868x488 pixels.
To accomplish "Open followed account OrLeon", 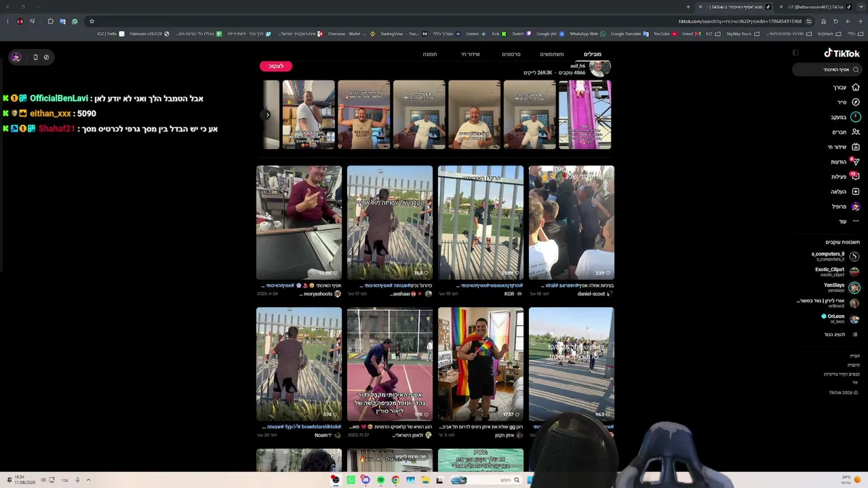I will [840, 319].
